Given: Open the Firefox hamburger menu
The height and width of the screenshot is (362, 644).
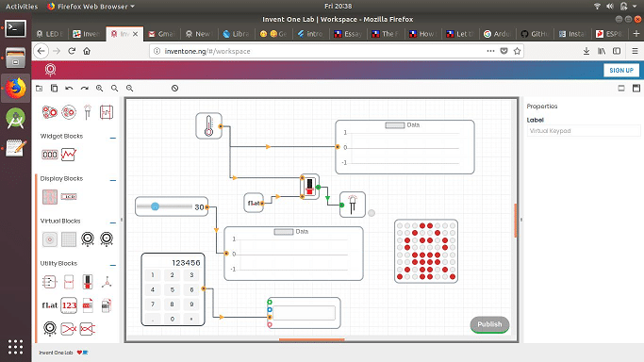Looking at the screenshot, I should 635,51.
